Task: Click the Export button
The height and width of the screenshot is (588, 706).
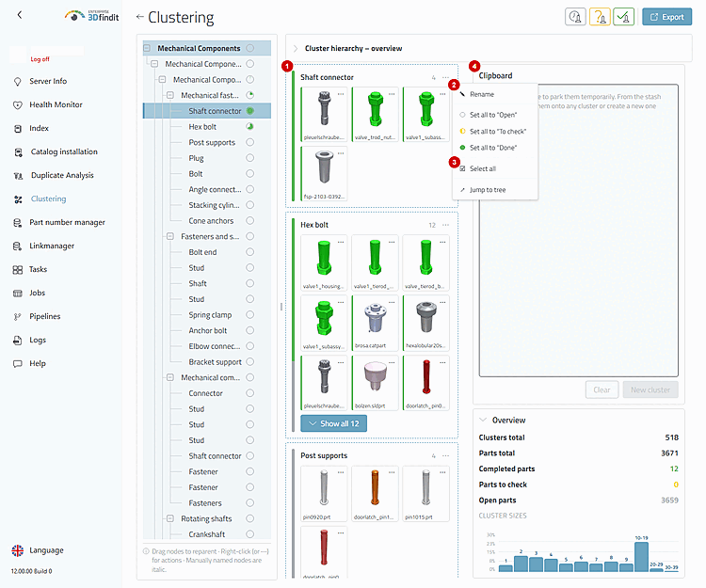Action: tap(666, 17)
